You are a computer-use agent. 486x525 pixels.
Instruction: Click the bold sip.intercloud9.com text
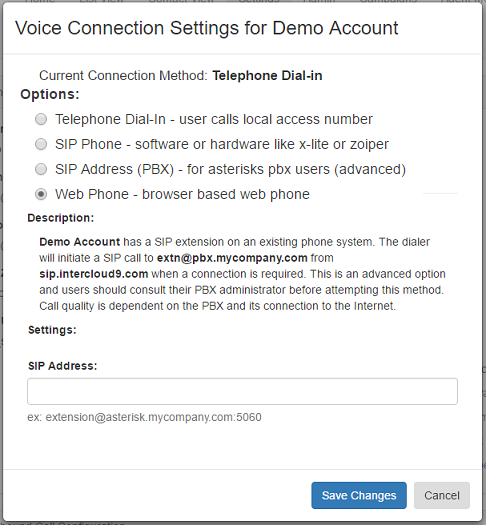[x=94, y=274]
